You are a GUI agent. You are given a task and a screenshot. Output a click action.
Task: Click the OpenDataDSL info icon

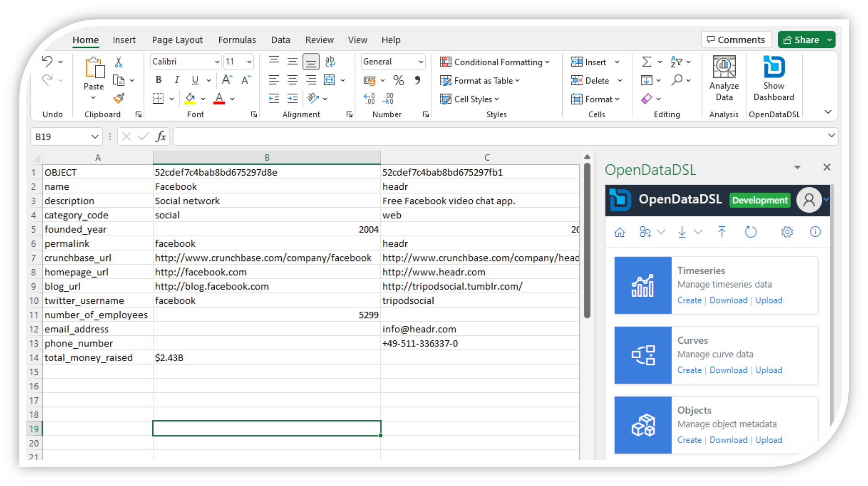[x=815, y=232]
